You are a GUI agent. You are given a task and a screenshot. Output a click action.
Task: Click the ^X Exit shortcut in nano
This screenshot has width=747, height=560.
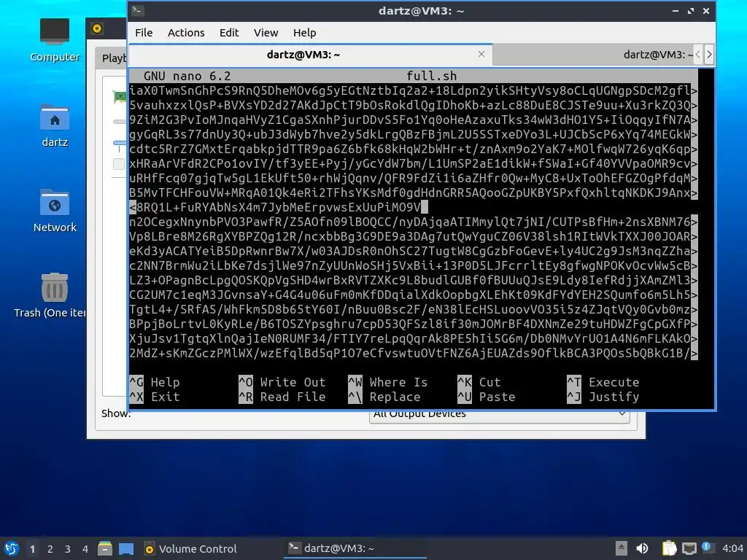[x=155, y=397]
